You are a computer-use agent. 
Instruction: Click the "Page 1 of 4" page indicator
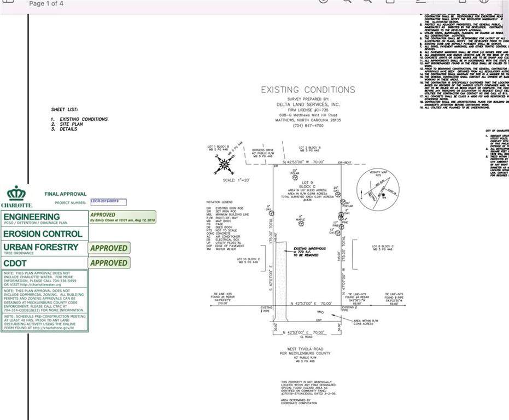(x=46, y=4)
